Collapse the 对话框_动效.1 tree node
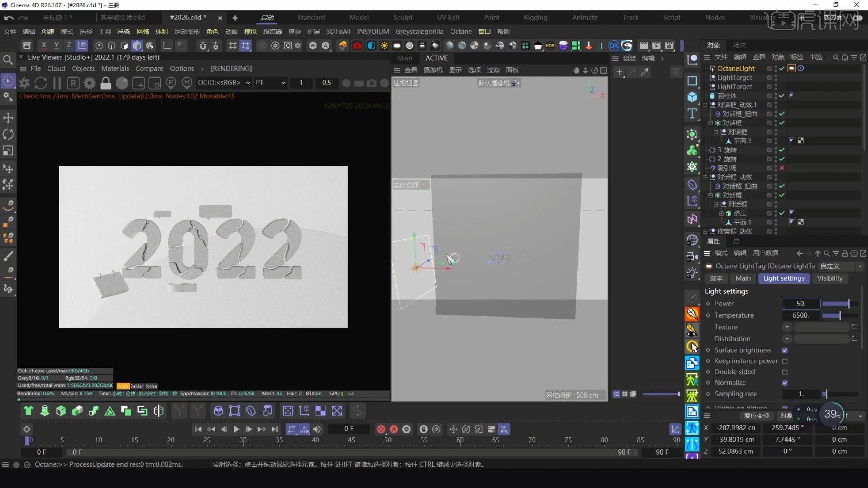Image resolution: width=868 pixels, height=488 pixels. point(705,105)
